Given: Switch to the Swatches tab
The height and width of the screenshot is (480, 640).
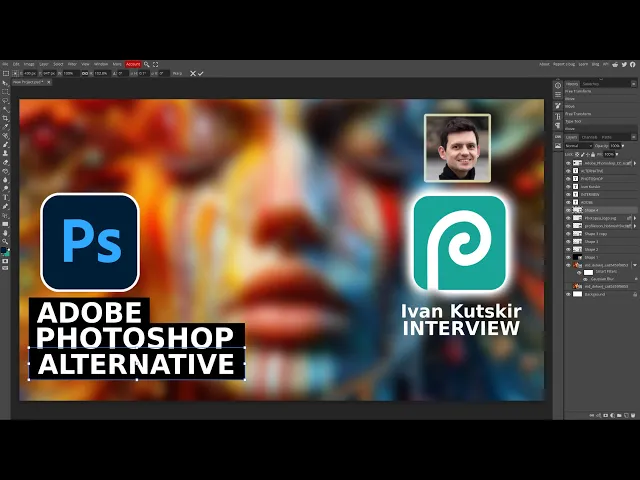Looking at the screenshot, I should [591, 84].
